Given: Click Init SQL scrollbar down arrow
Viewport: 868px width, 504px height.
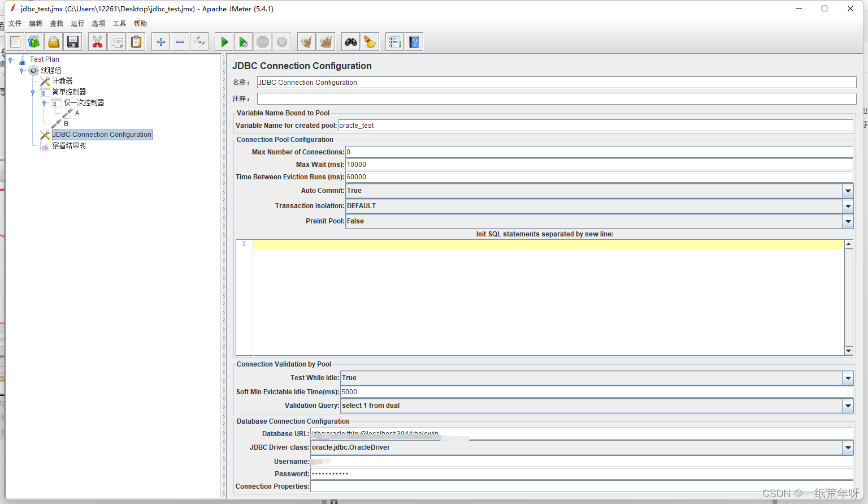Looking at the screenshot, I should (849, 351).
